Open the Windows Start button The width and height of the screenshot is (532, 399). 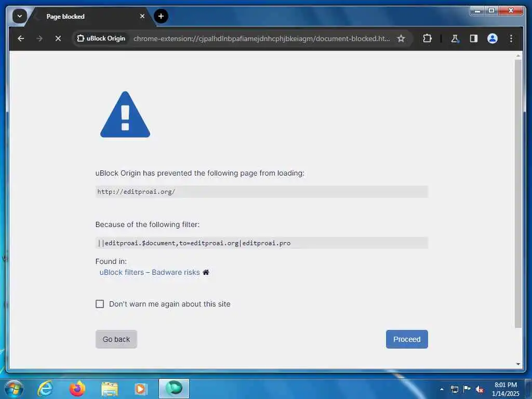tap(13, 389)
